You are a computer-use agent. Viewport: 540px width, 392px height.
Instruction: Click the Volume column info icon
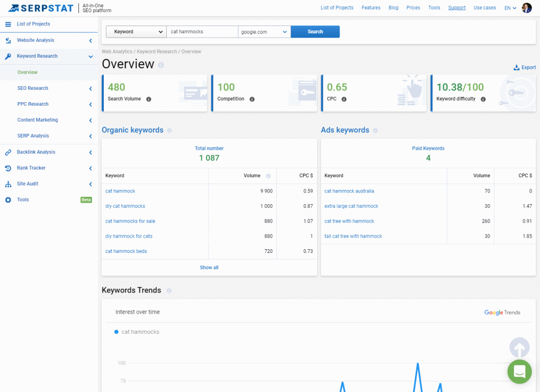(268, 176)
